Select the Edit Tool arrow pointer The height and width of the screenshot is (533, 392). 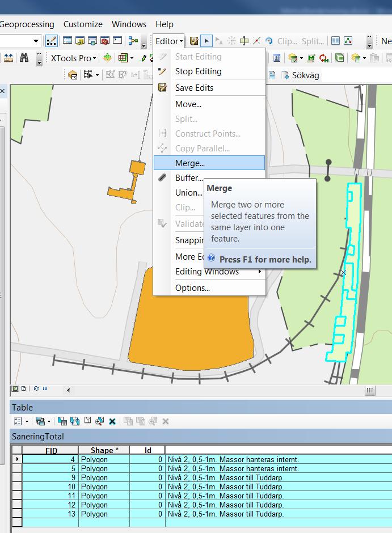click(x=206, y=41)
